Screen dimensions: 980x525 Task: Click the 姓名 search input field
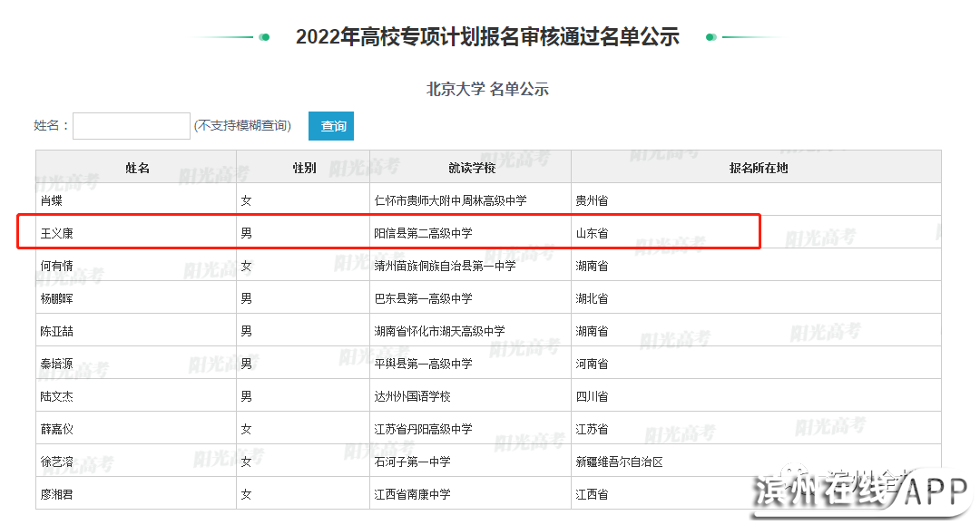132,126
